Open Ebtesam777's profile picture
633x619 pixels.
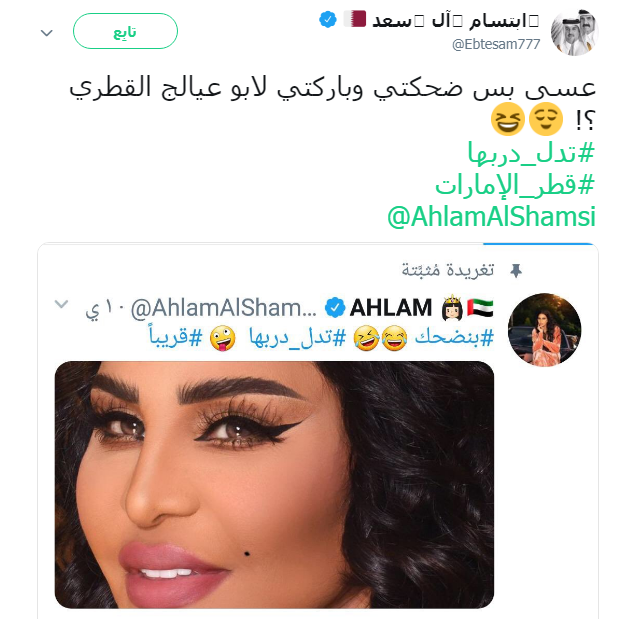click(574, 32)
